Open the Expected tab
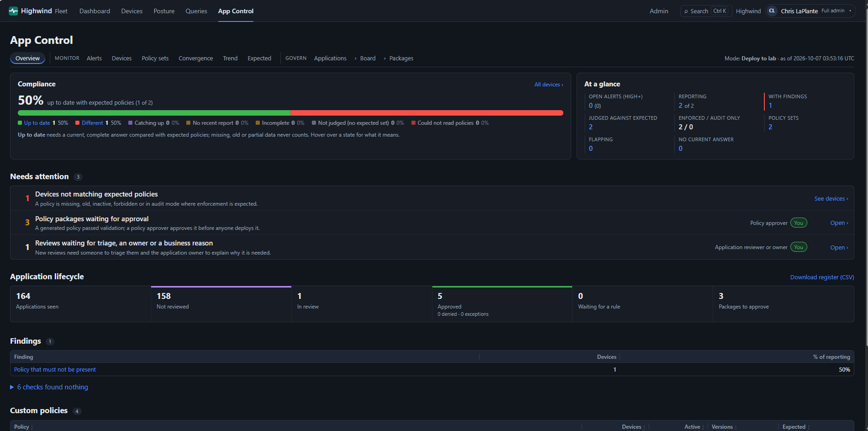868x431 pixels. tap(259, 58)
